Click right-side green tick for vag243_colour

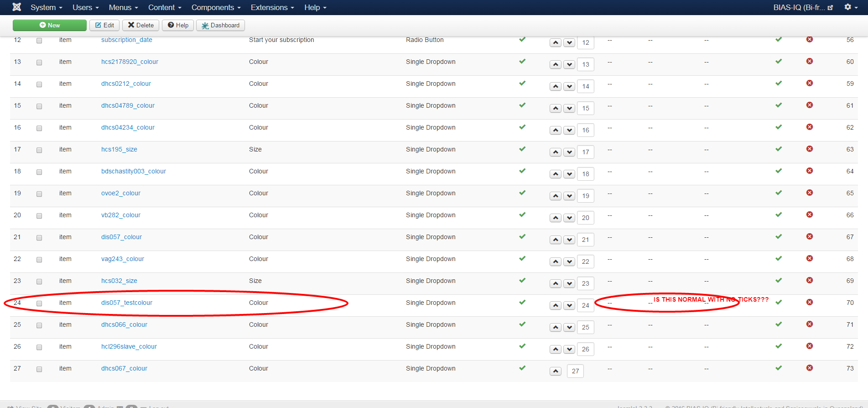click(x=779, y=258)
